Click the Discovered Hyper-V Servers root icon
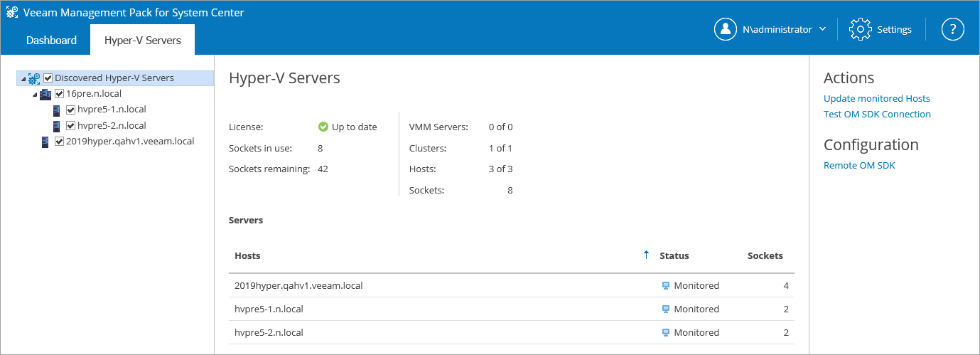The image size is (980, 355). tap(34, 78)
